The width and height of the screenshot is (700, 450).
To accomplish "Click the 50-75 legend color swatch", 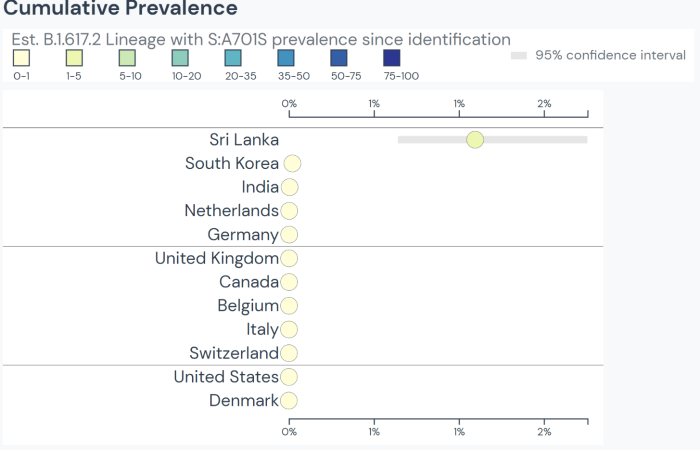I will [339, 58].
